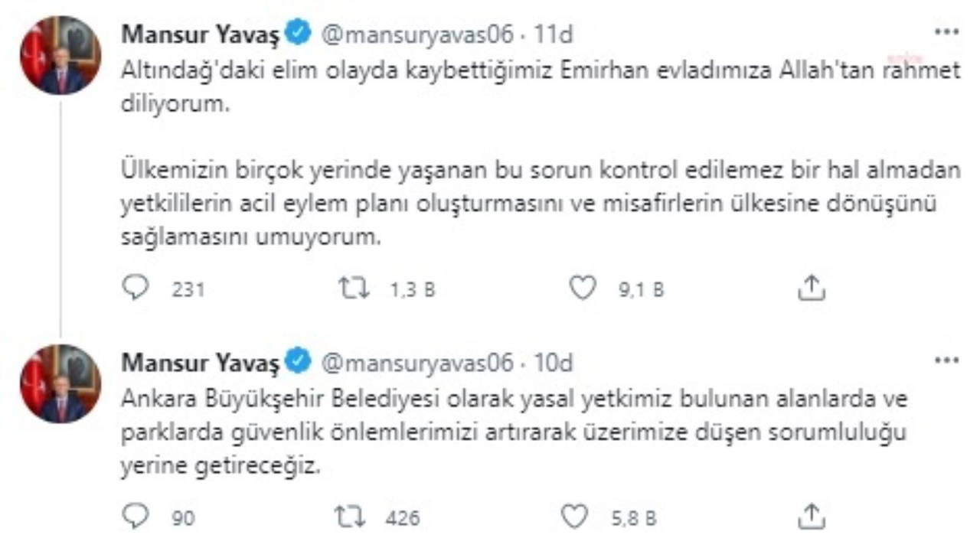Open Mansur Yavaş avatar on second tweet
Viewport: 980px width, 551px height.
pos(60,384)
